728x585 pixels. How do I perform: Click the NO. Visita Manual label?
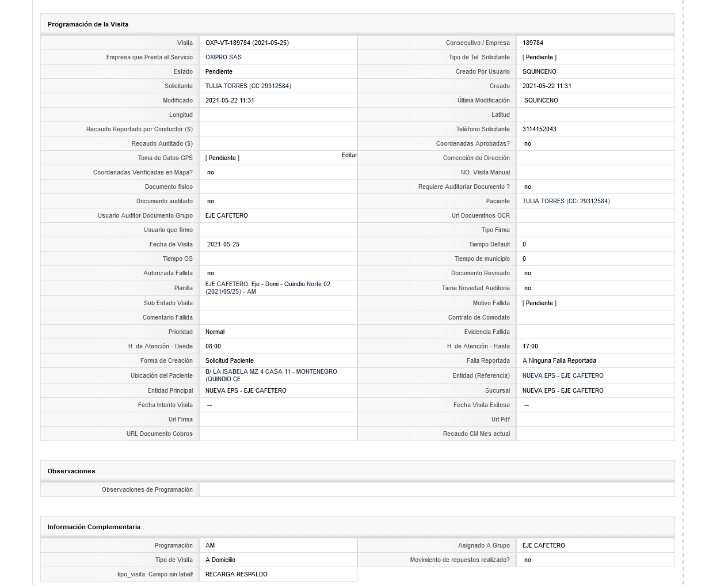click(485, 172)
